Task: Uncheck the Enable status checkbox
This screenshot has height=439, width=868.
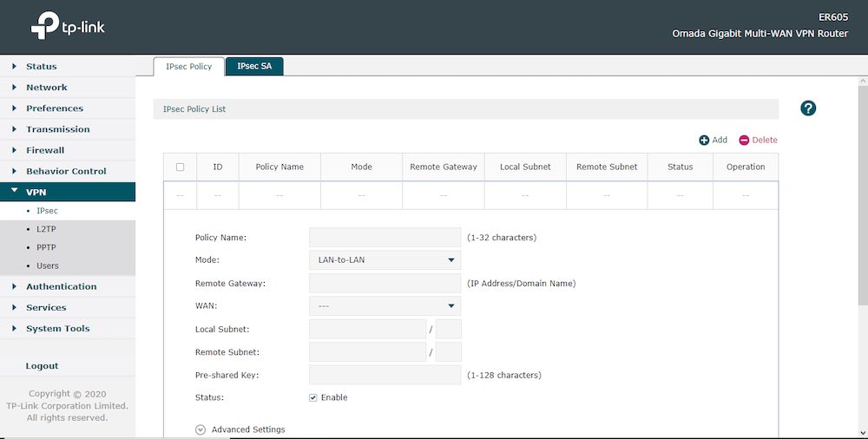Action: coord(313,397)
